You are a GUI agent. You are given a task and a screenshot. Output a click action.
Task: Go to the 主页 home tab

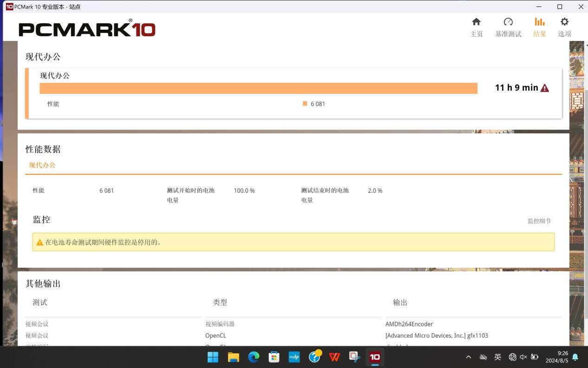[477, 27]
